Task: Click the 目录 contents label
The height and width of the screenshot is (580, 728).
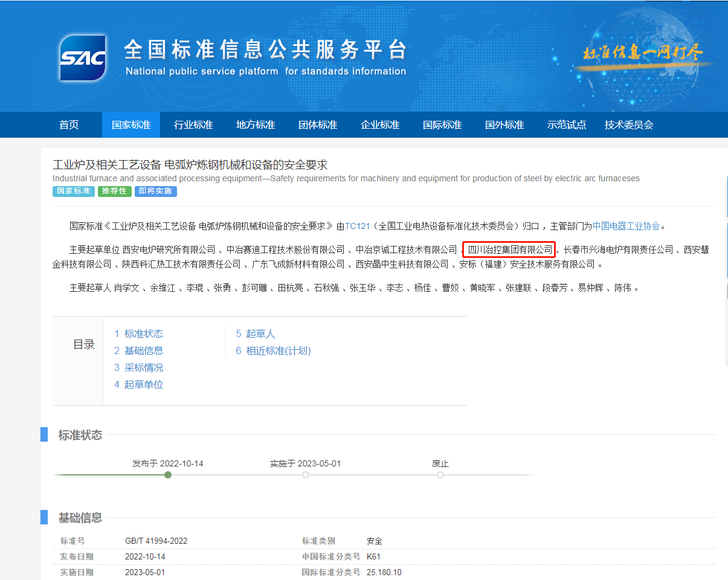Action: (x=84, y=344)
